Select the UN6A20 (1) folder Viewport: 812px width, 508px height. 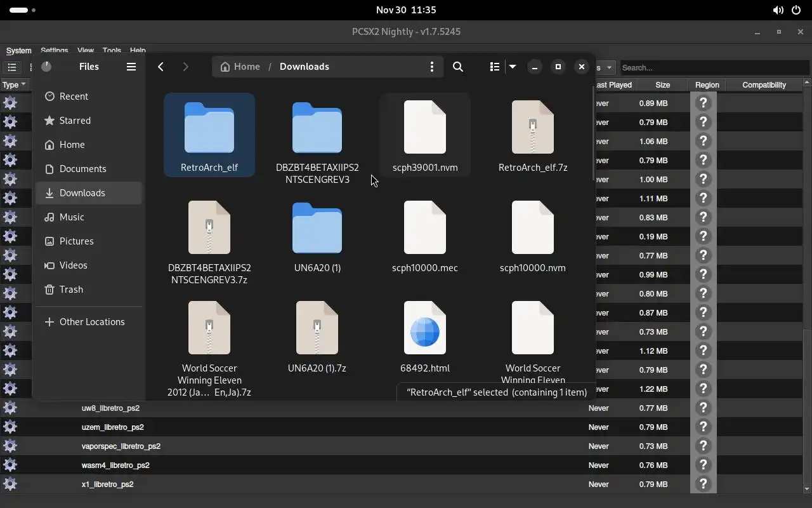coord(317,236)
